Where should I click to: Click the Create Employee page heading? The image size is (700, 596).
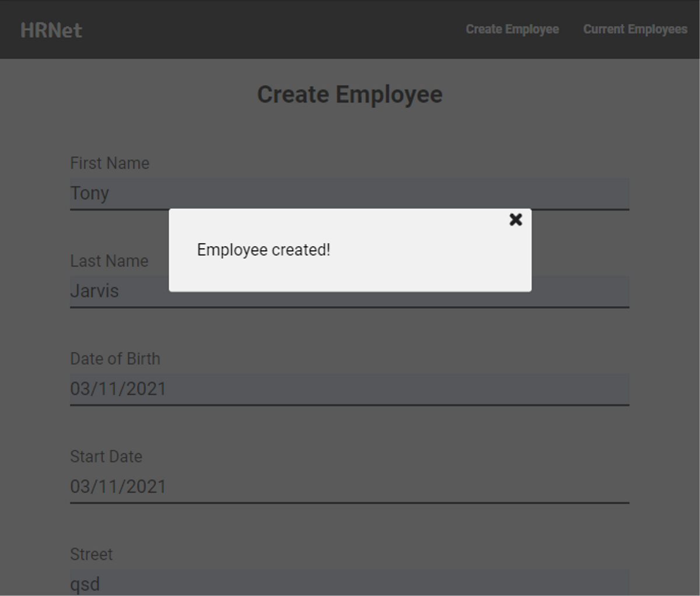pyautogui.click(x=350, y=94)
